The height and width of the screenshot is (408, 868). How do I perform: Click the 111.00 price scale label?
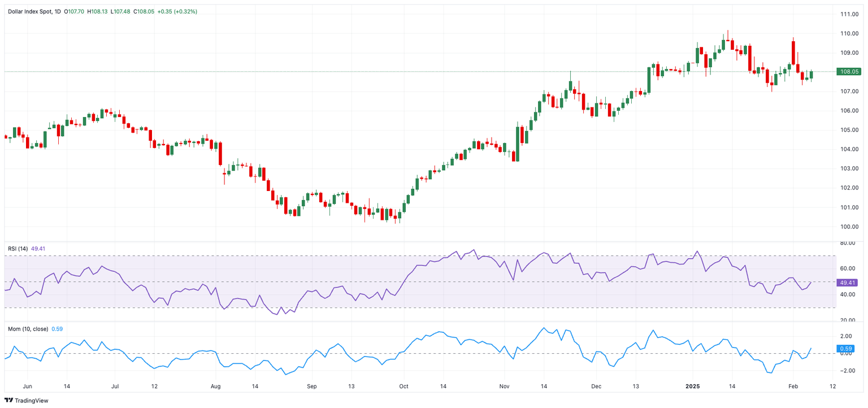(849, 14)
